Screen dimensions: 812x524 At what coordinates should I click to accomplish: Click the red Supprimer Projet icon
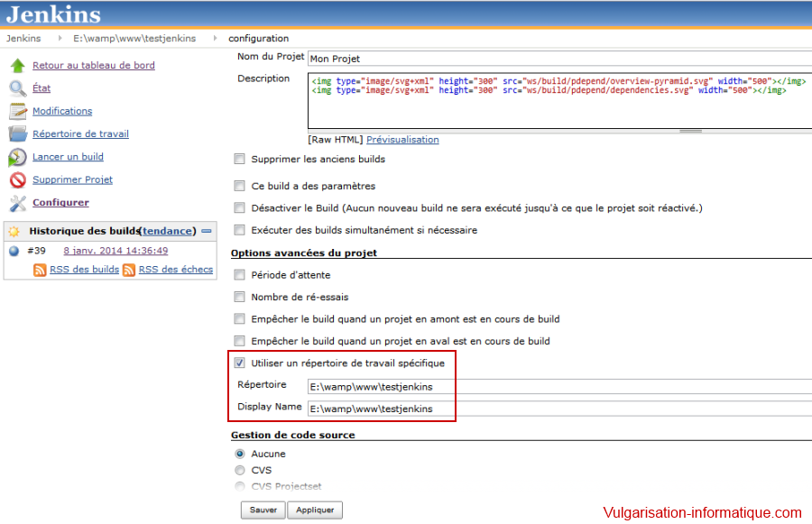(18, 179)
